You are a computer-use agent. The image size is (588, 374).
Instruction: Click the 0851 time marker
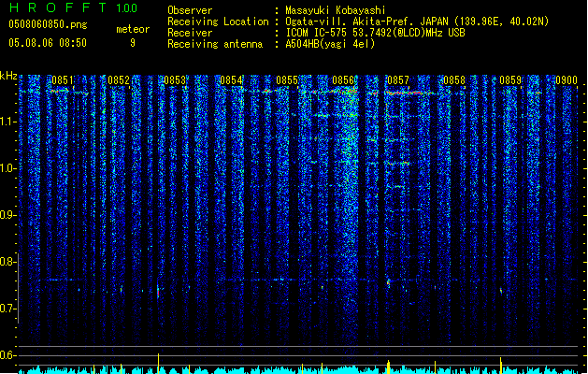63,79
